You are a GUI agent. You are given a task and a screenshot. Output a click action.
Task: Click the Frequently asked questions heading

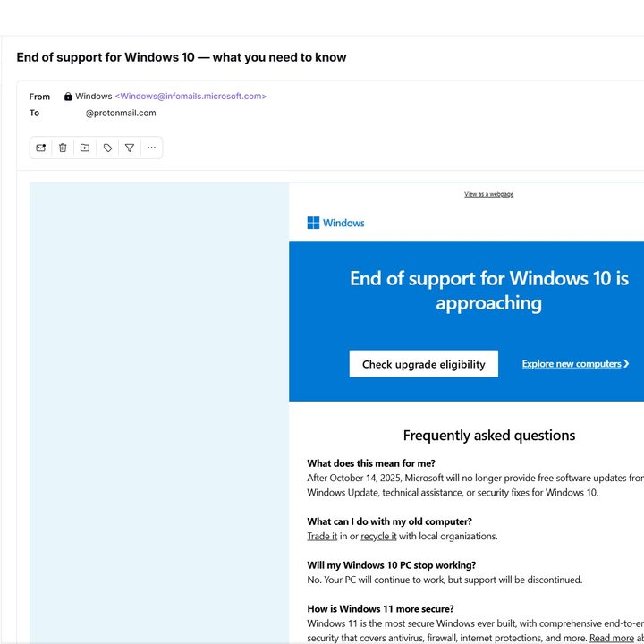pyautogui.click(x=488, y=436)
